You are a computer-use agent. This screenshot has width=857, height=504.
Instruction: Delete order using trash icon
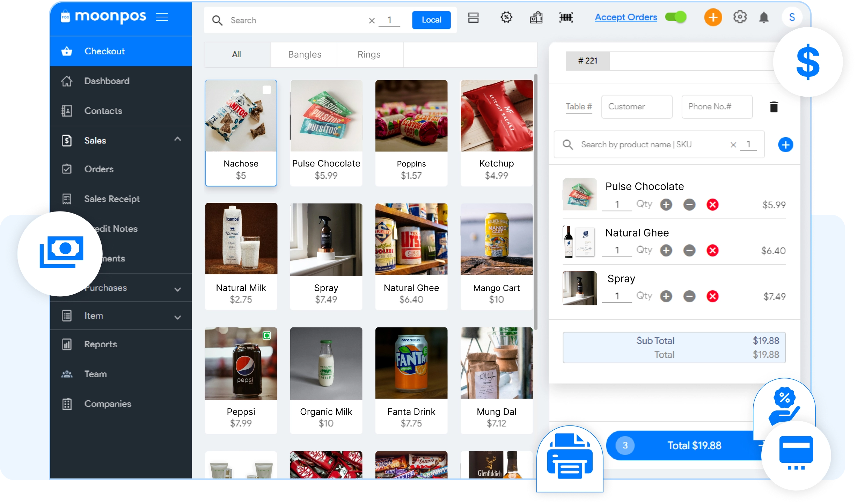point(774,107)
